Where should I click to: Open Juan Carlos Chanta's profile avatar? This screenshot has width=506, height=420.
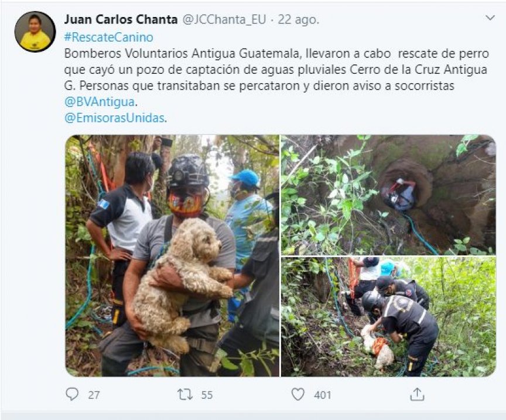tap(35, 32)
